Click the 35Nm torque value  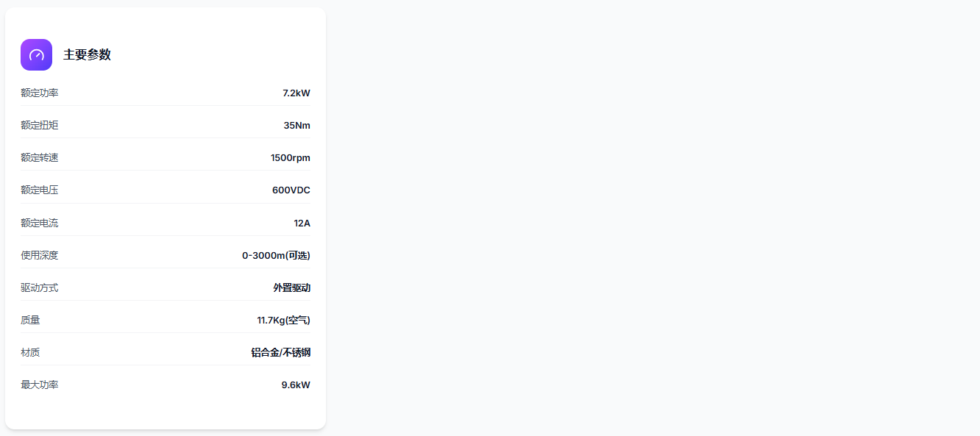pos(297,126)
